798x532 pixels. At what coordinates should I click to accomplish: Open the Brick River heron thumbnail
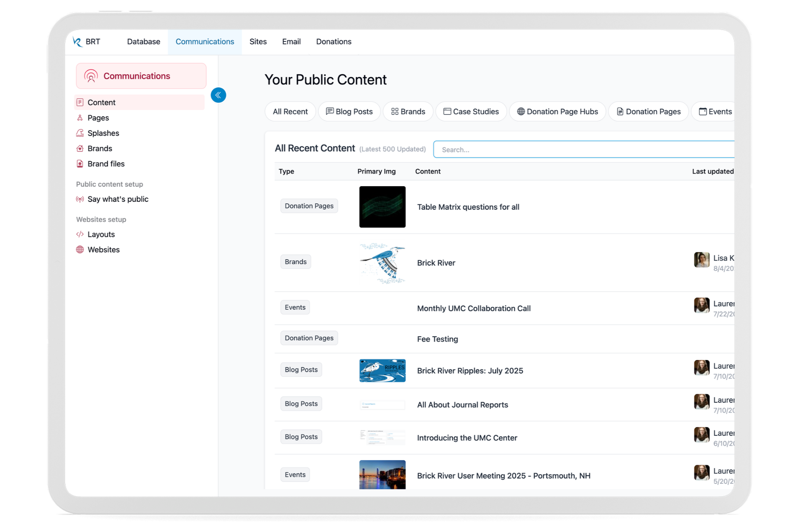(x=382, y=263)
